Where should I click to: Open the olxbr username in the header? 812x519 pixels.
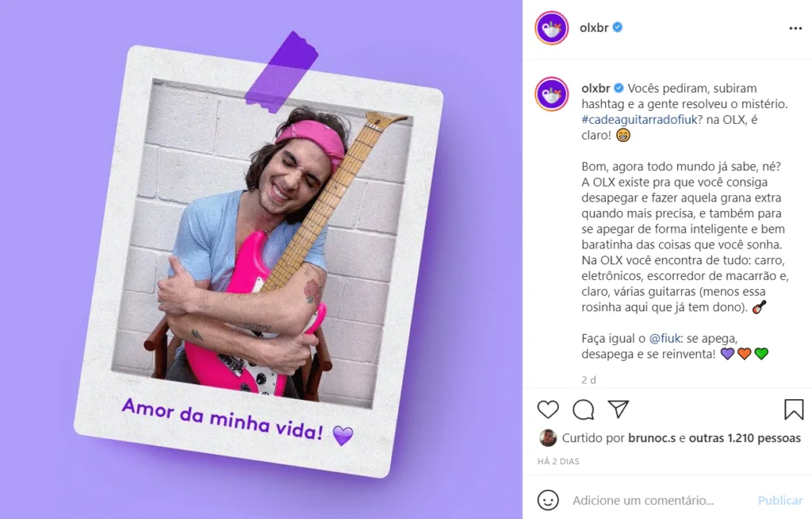594,28
